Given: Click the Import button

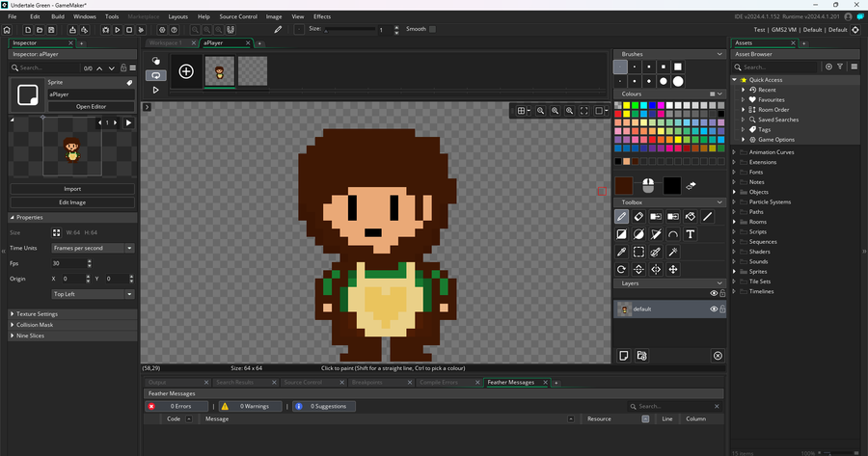Looking at the screenshot, I should (x=72, y=189).
